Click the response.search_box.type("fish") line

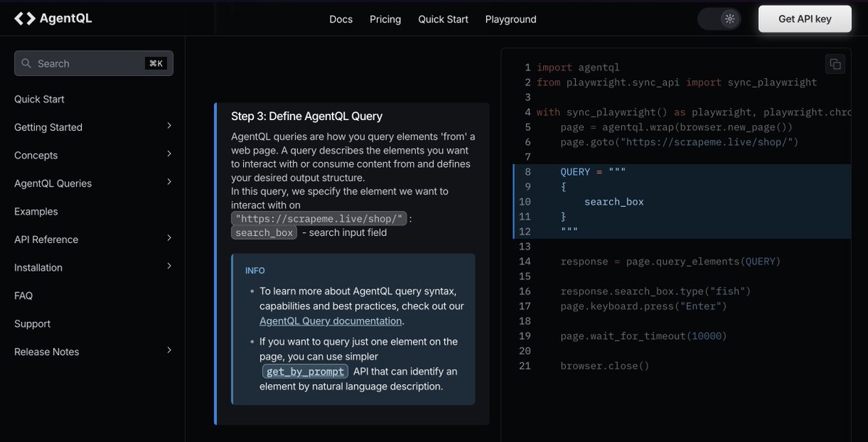656,291
